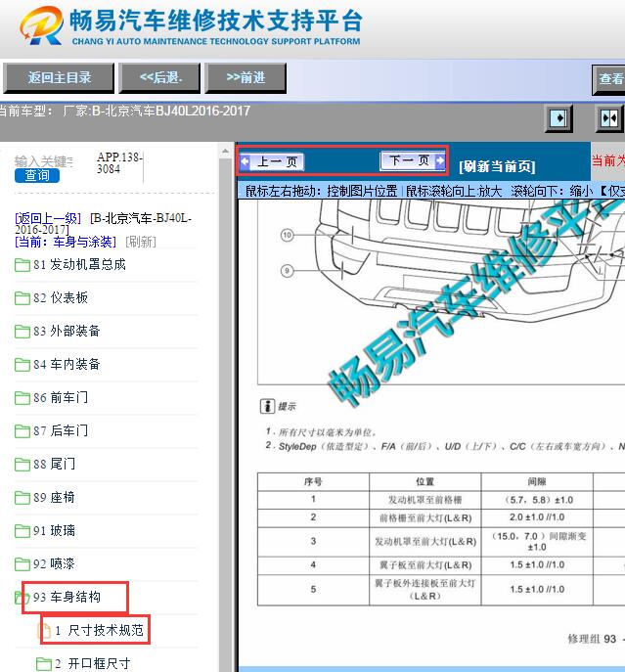This screenshot has width=625, height=672.
Task: Click the 当前：车身与涂装 link
Action: (66, 242)
